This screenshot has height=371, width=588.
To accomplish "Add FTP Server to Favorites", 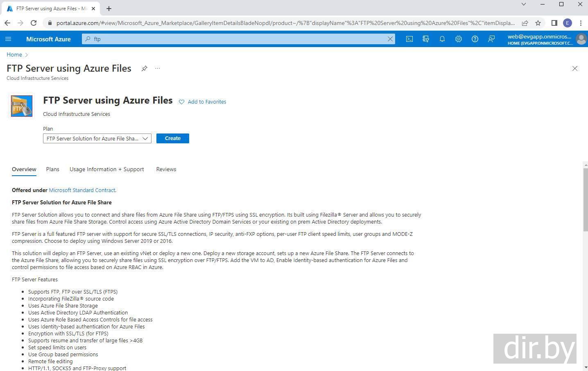I will pos(202,102).
